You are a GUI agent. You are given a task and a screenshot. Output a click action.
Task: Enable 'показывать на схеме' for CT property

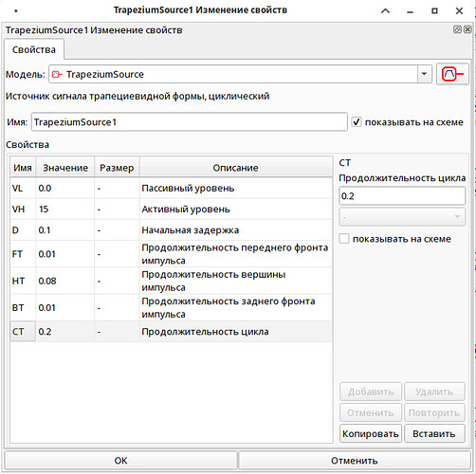pos(344,239)
